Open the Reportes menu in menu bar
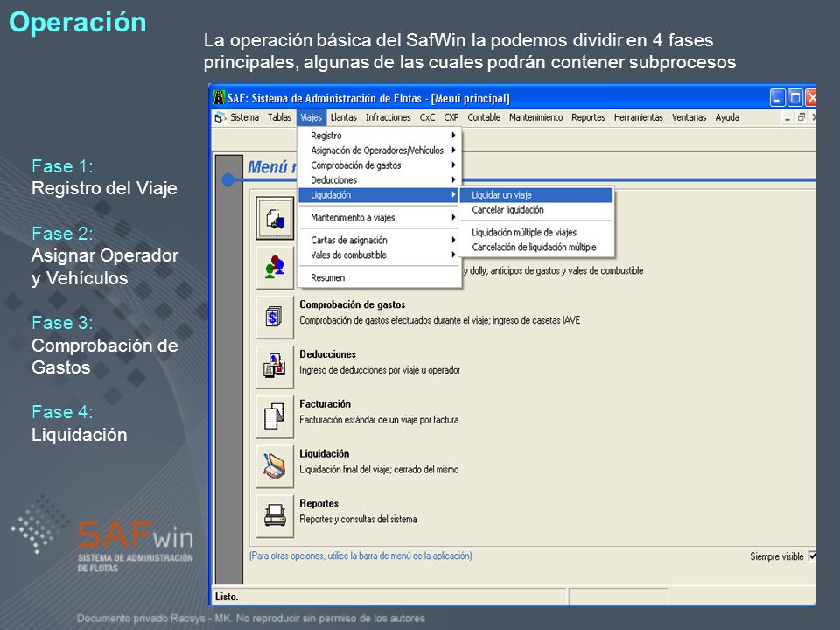The width and height of the screenshot is (840, 630). [588, 117]
